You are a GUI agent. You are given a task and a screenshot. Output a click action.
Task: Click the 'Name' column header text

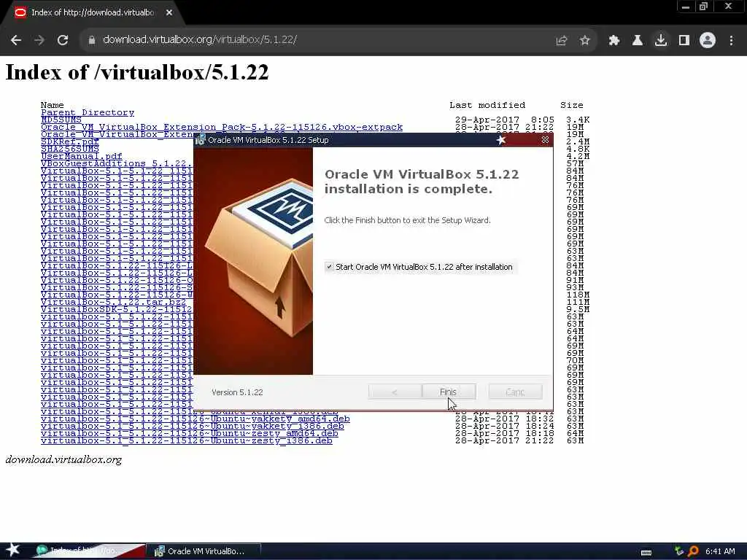click(x=53, y=105)
